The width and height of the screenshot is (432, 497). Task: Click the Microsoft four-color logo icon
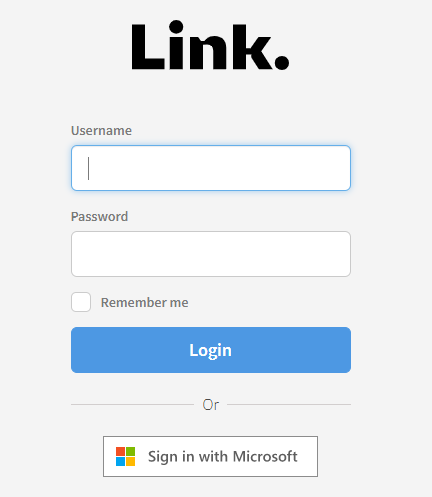click(x=125, y=456)
